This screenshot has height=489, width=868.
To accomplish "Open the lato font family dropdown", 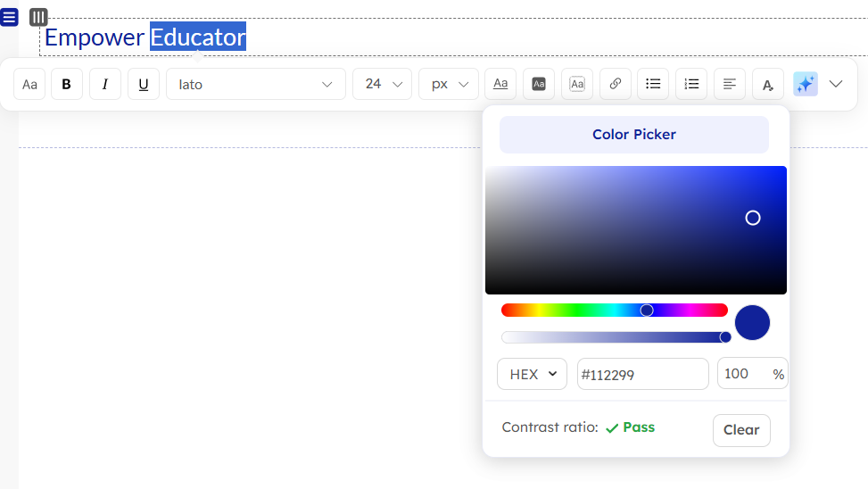I will point(255,84).
